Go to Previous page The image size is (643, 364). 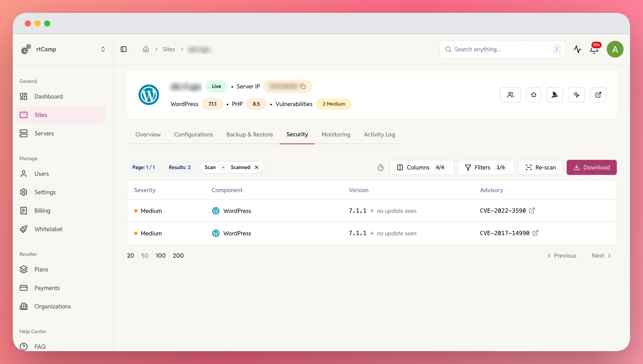(x=562, y=255)
